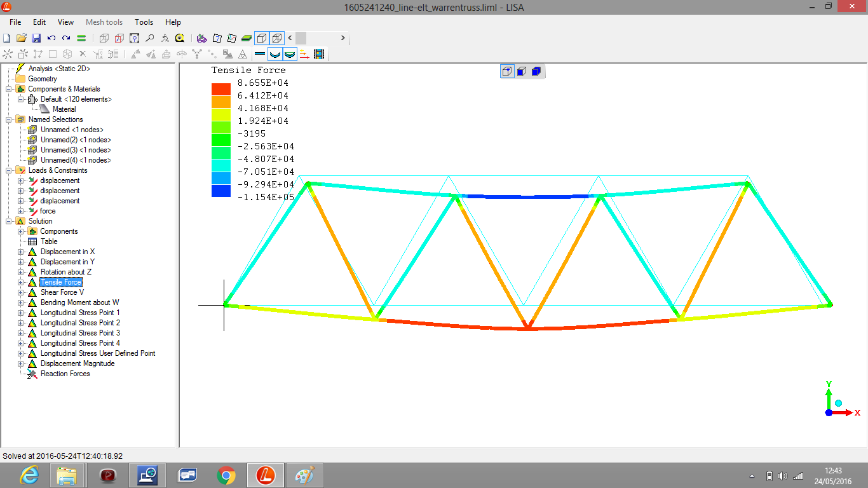Select Shear Force V result

click(62, 292)
